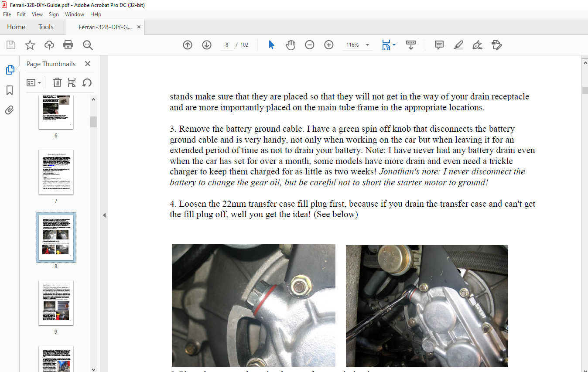Select the arrow selection tool
The height and width of the screenshot is (372, 588).
271,45
